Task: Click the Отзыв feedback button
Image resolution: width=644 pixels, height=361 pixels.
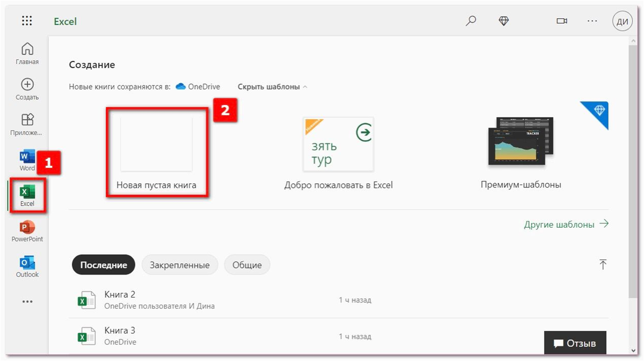Action: [x=575, y=343]
